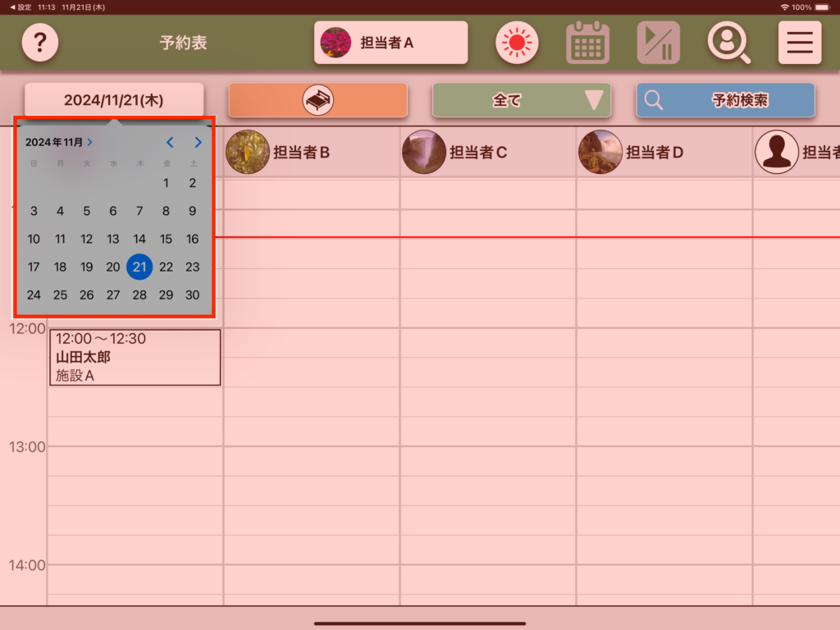Select day 22 in the calendar
The height and width of the screenshot is (630, 840).
click(x=166, y=267)
